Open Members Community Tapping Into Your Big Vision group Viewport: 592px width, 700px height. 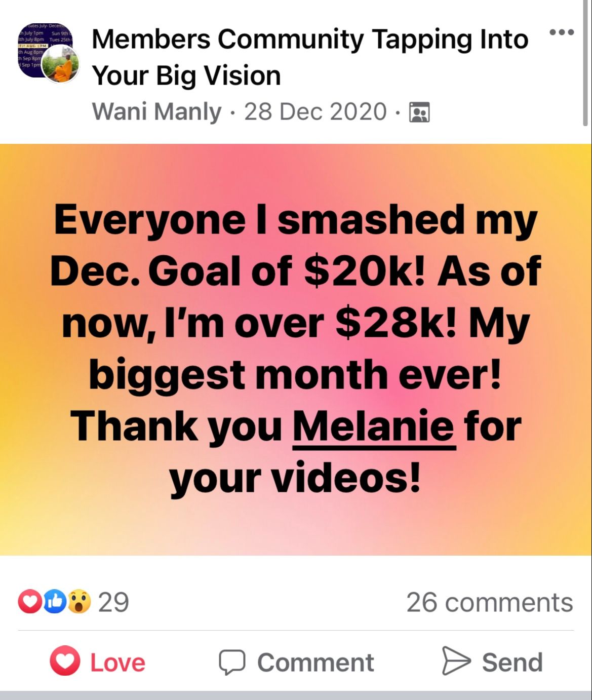coord(310,57)
